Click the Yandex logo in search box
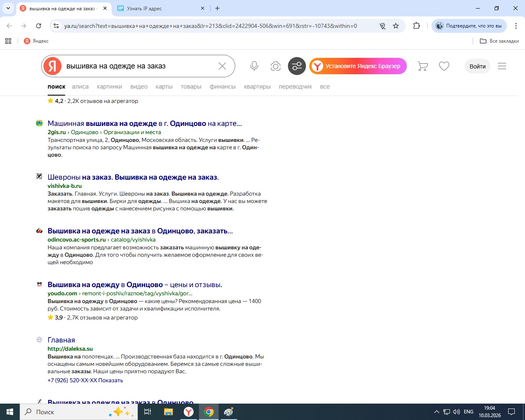This screenshot has height=420, width=525. tap(52, 66)
